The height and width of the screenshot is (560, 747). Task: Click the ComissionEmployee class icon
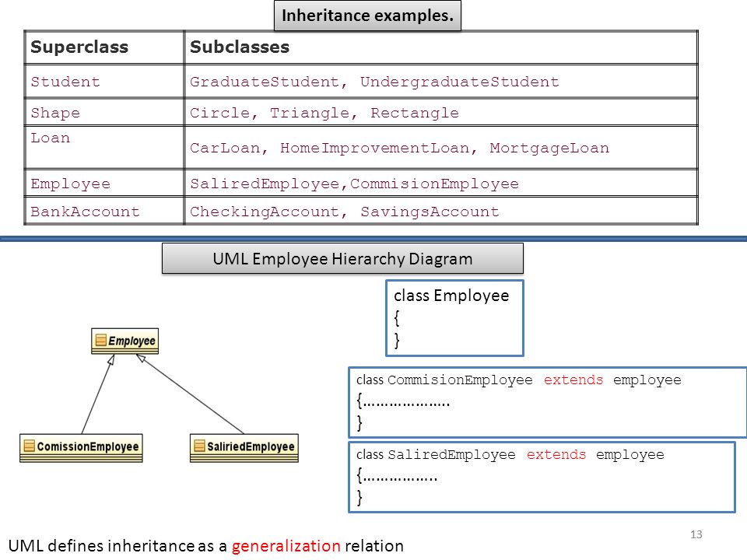point(29,446)
